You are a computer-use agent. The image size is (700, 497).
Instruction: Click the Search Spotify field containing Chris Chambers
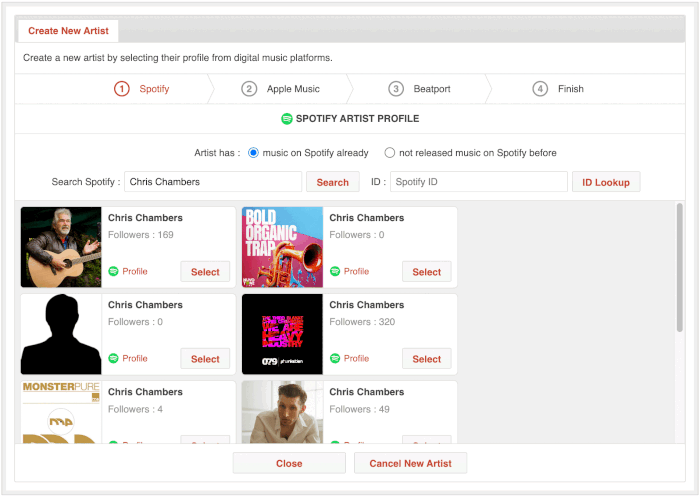[213, 182]
